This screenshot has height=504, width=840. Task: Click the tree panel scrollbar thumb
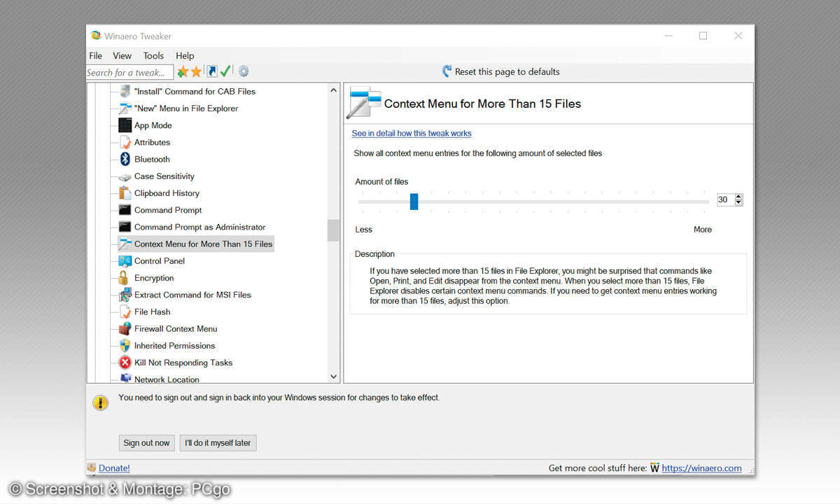coord(333,230)
